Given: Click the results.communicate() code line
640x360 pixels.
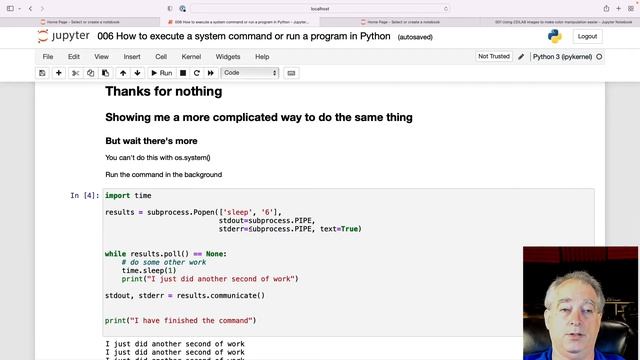Looking at the screenshot, I should point(185,296).
